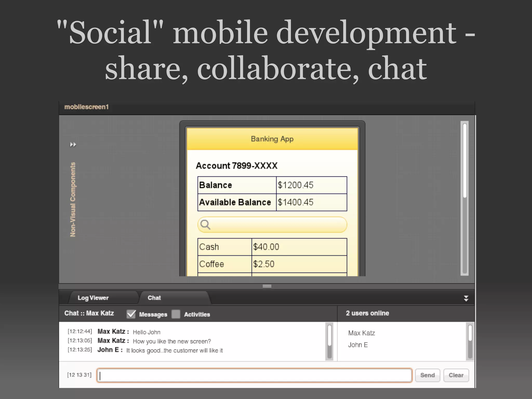Click the $2.50 value cell
Viewport: 532px width, 399px height.
click(299, 264)
